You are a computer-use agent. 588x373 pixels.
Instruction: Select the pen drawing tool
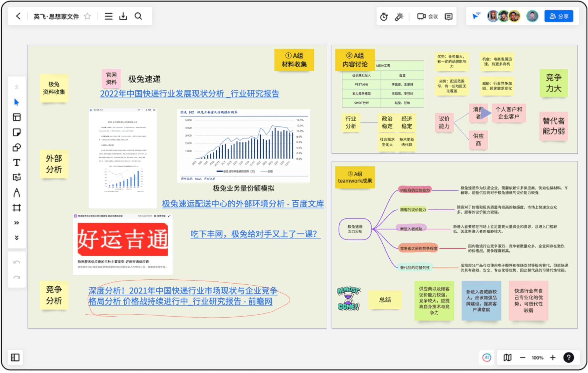(17, 193)
